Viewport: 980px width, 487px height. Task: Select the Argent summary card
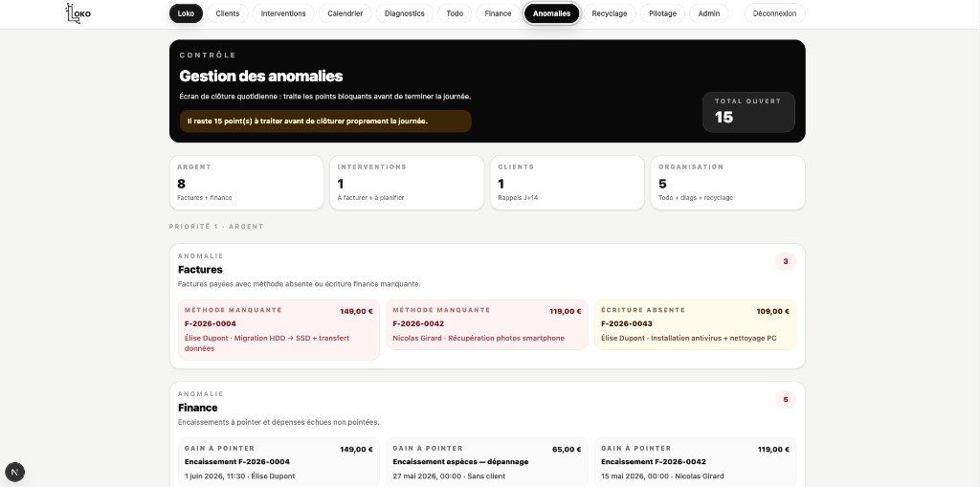(246, 183)
